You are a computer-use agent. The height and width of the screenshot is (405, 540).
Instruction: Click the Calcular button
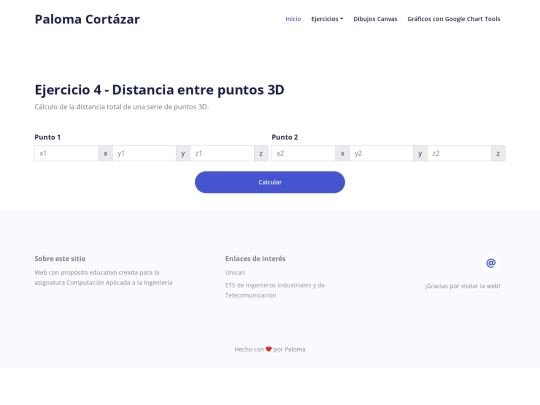click(270, 182)
